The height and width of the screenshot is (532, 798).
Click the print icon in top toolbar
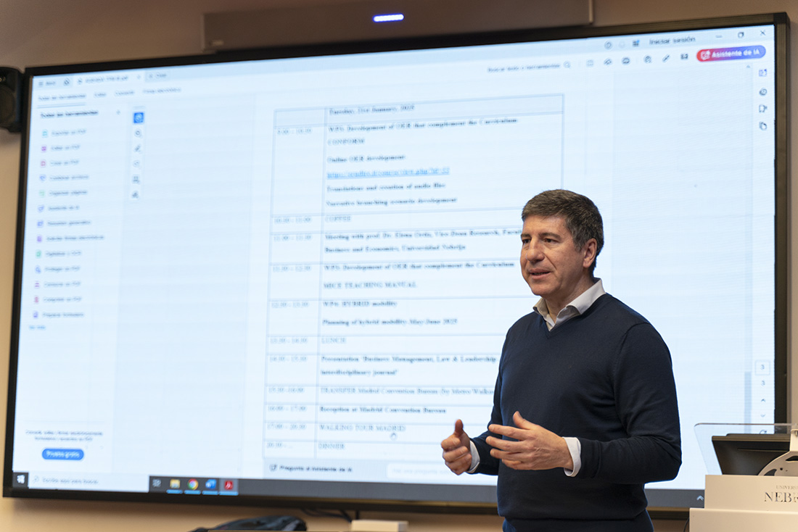[x=626, y=61]
